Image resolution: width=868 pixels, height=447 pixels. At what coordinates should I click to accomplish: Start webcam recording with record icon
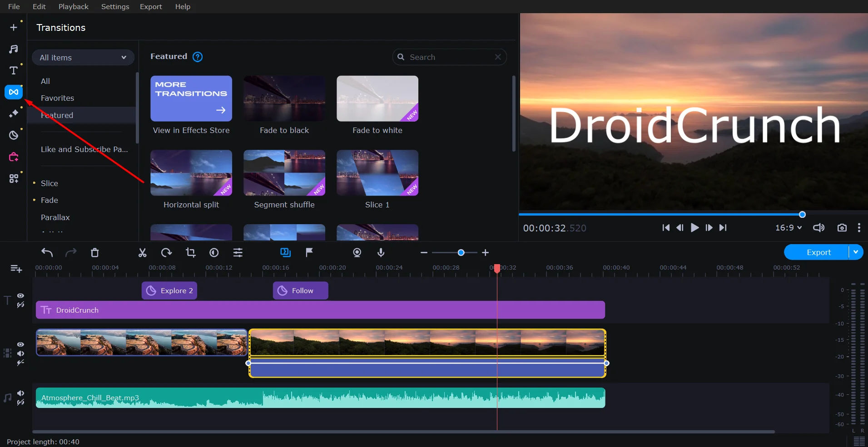tap(357, 252)
